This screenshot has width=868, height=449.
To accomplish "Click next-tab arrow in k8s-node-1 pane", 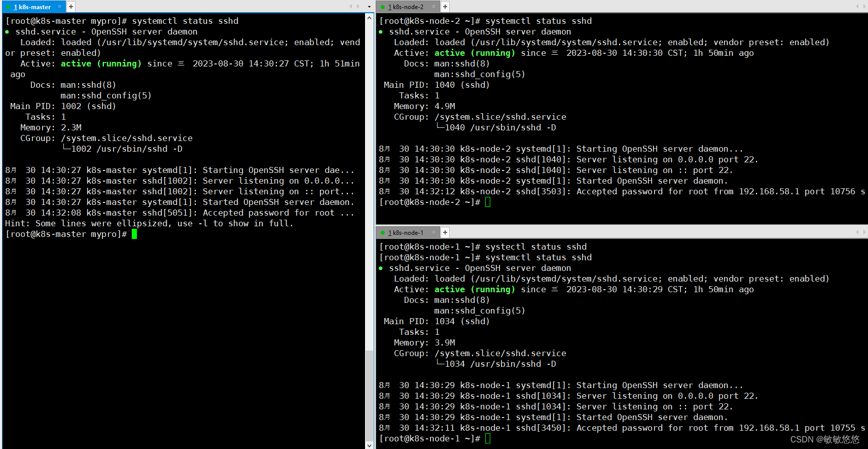I will pyautogui.click(x=864, y=232).
